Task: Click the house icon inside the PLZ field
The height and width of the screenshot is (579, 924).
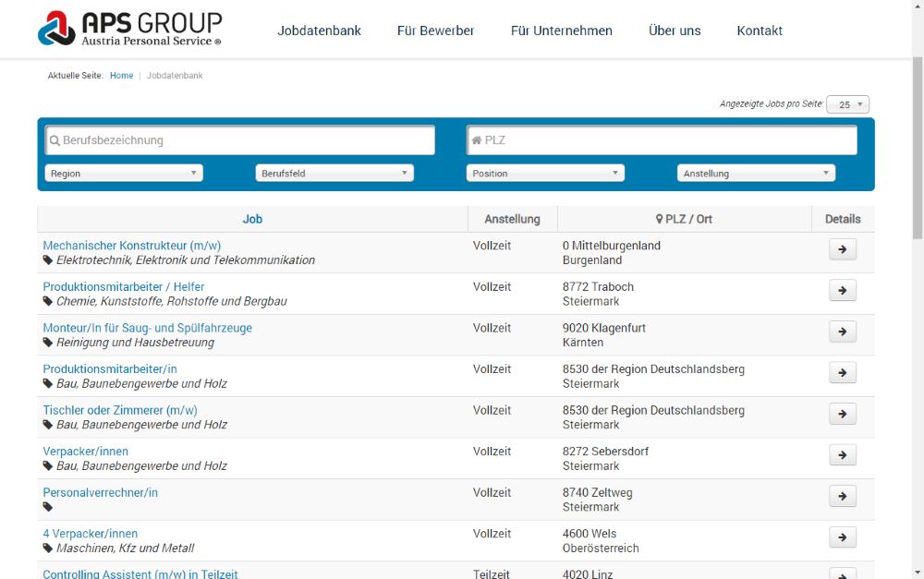Action: click(x=477, y=139)
